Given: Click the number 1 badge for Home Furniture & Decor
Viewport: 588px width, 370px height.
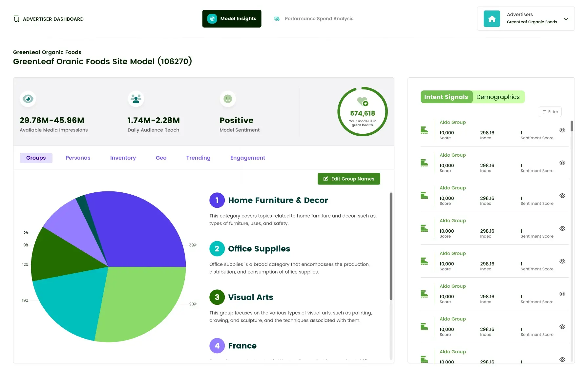Looking at the screenshot, I should point(217,200).
